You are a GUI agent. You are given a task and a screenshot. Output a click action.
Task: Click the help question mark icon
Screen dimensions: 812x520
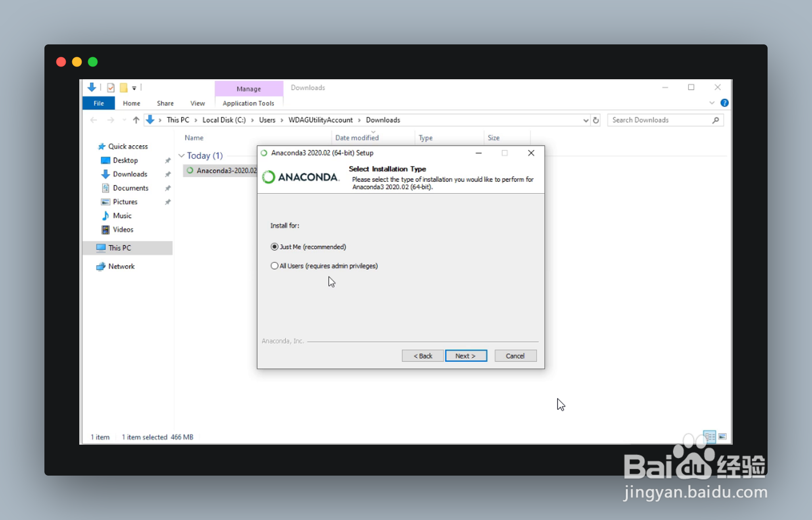pos(724,103)
